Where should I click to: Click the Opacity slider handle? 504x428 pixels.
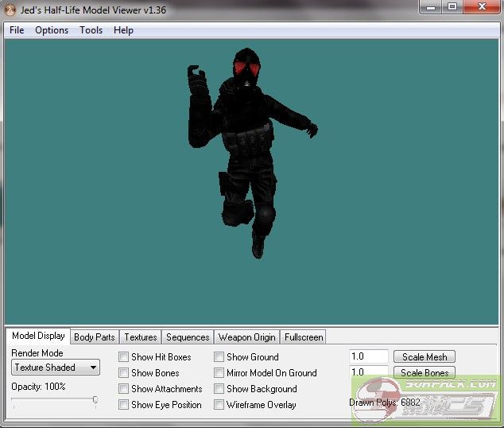[x=95, y=399]
